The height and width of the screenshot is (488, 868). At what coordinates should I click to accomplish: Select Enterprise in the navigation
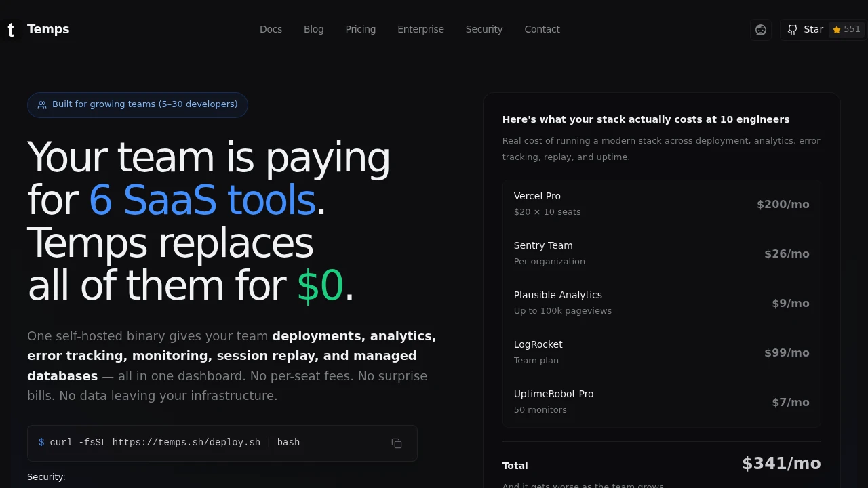pos(420,29)
